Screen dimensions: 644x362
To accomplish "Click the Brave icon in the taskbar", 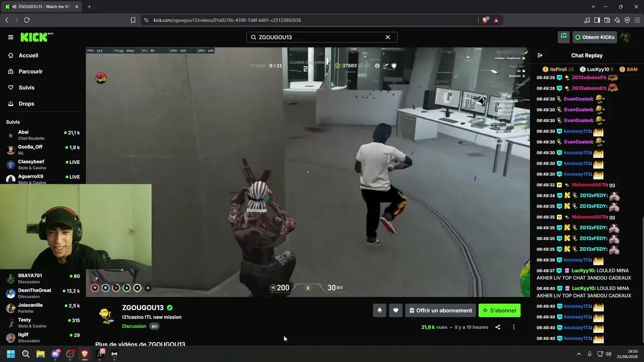I will point(85,354).
